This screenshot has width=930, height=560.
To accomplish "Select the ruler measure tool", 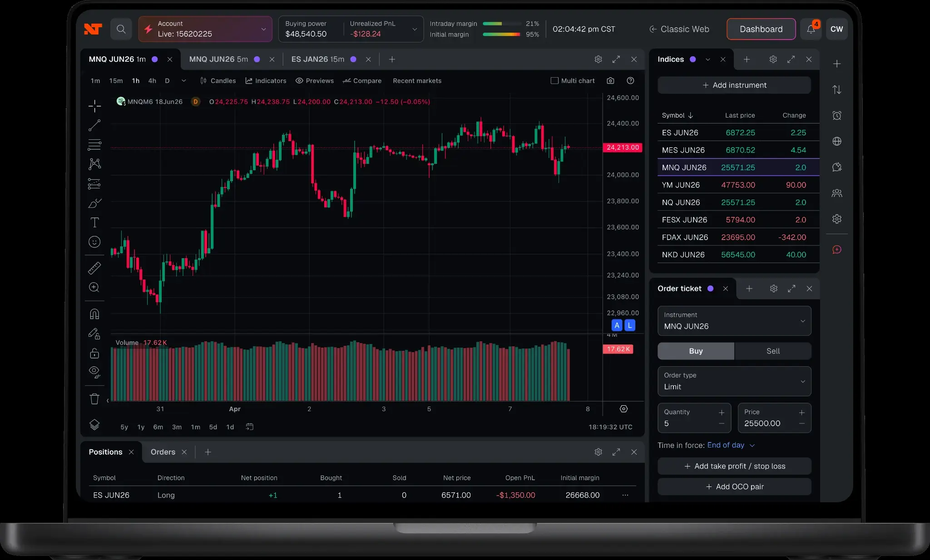I will (94, 268).
